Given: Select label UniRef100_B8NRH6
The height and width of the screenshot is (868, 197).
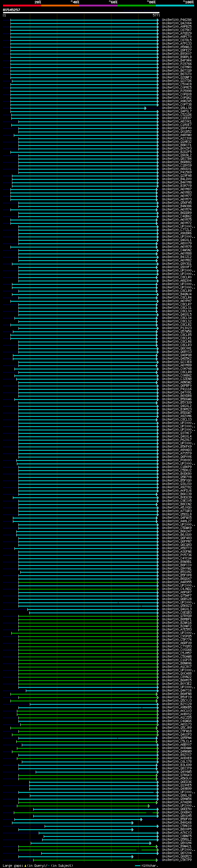Looking at the screenshot, I should pos(177,664).
